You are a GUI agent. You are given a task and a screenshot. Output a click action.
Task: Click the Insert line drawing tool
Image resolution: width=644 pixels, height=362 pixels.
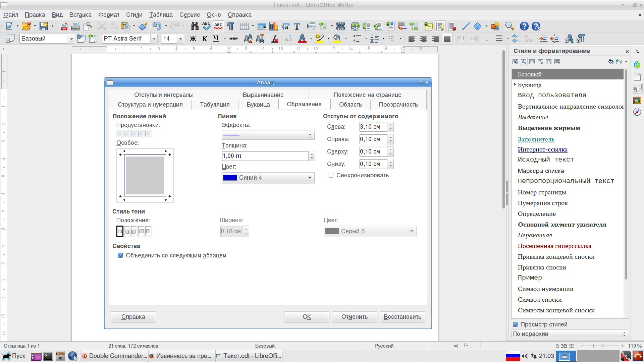(x=466, y=26)
